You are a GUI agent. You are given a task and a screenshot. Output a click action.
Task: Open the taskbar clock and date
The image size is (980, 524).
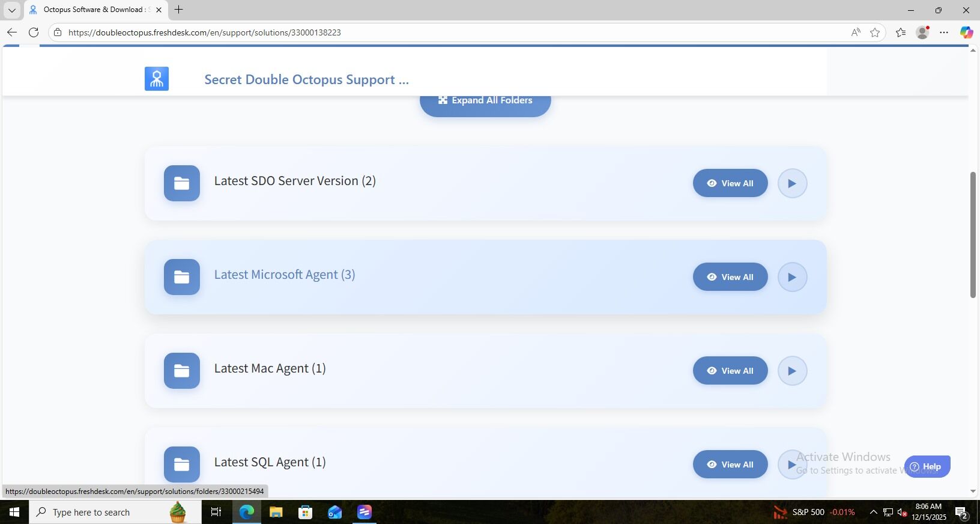tap(928, 512)
